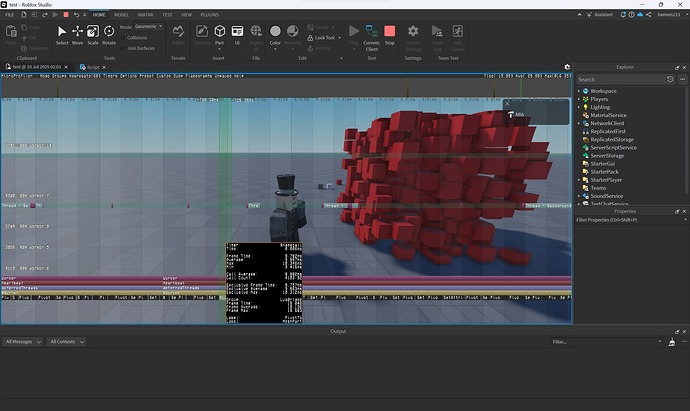Insert a Part
The height and width of the screenshot is (411, 690).
tap(220, 34)
